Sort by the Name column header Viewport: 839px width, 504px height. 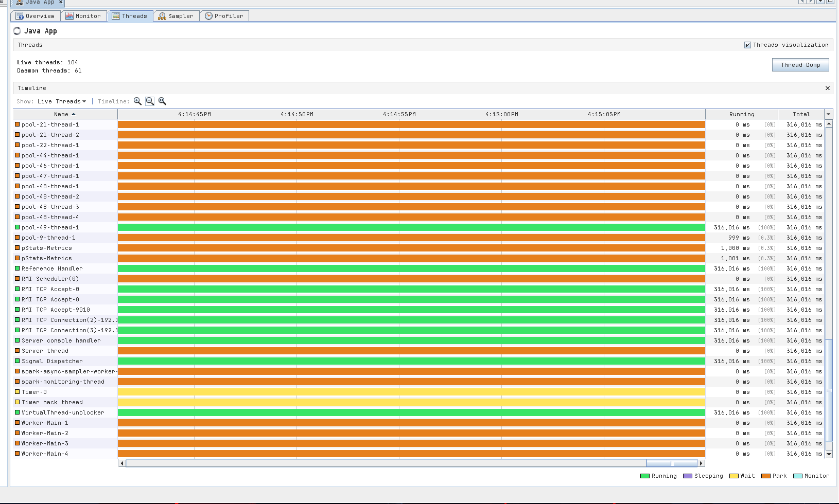coord(65,114)
